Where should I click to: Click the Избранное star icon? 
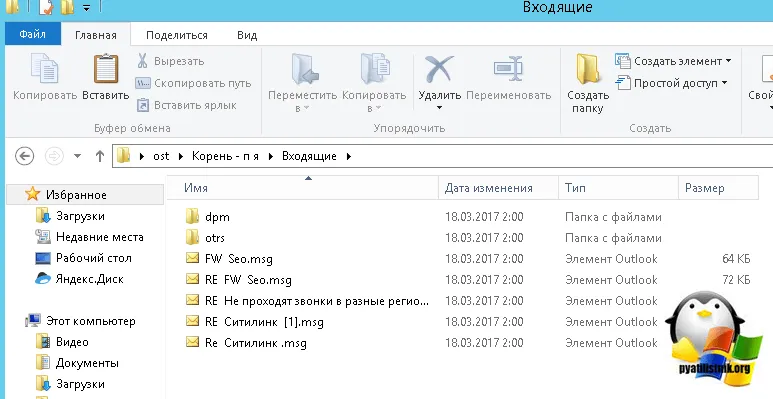(33, 194)
